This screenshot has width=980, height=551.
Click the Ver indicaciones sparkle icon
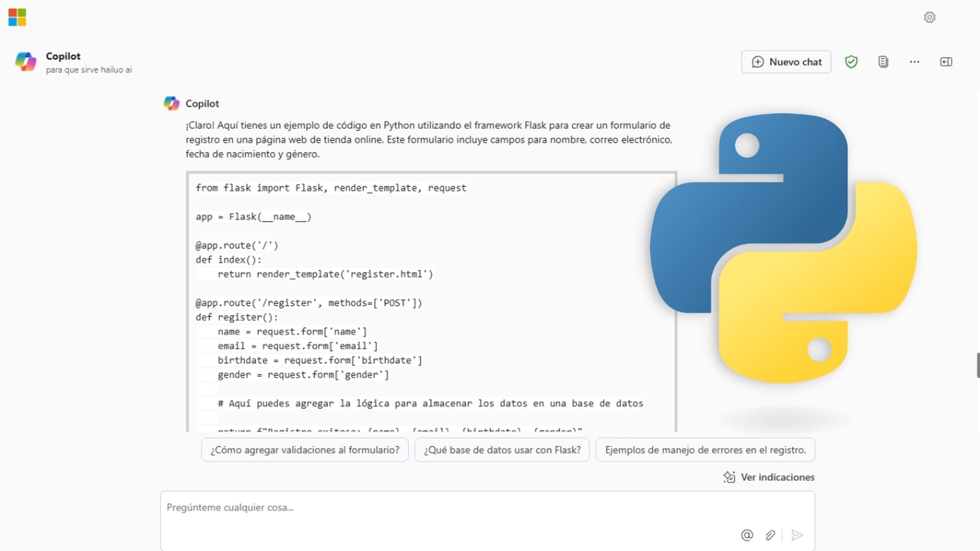[729, 477]
